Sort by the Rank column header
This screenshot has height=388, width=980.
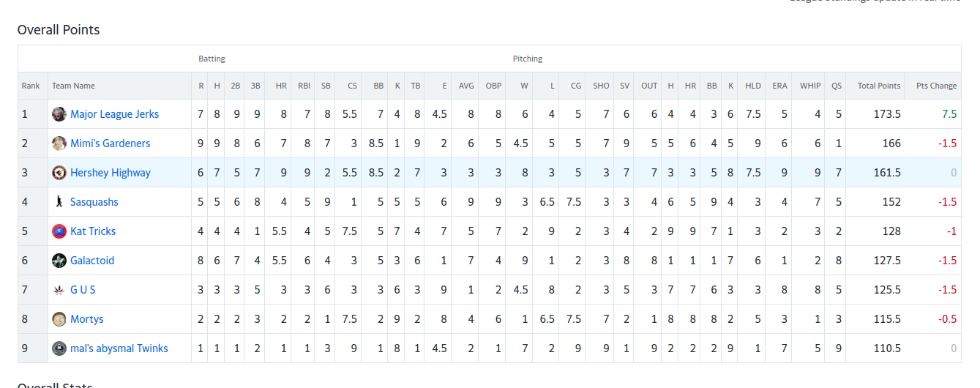click(x=31, y=86)
